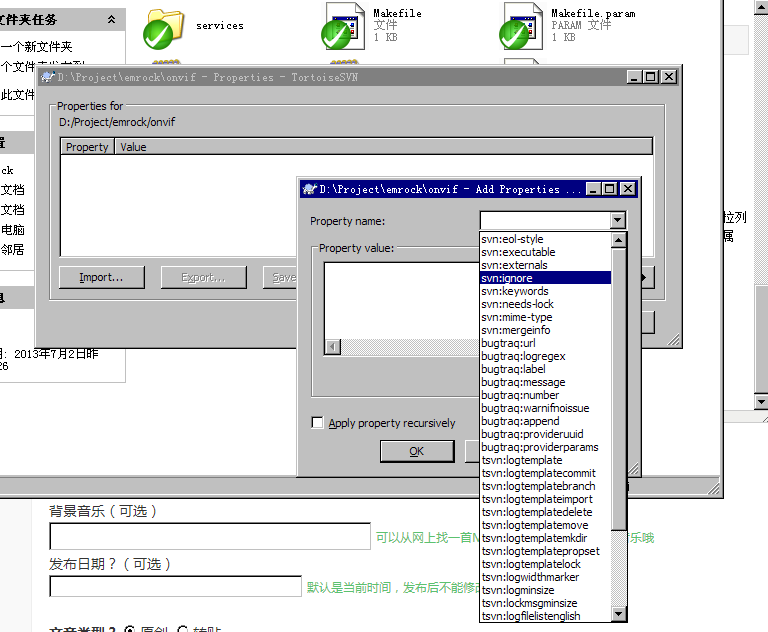
Task: Click the Value column header
Action: [384, 146]
